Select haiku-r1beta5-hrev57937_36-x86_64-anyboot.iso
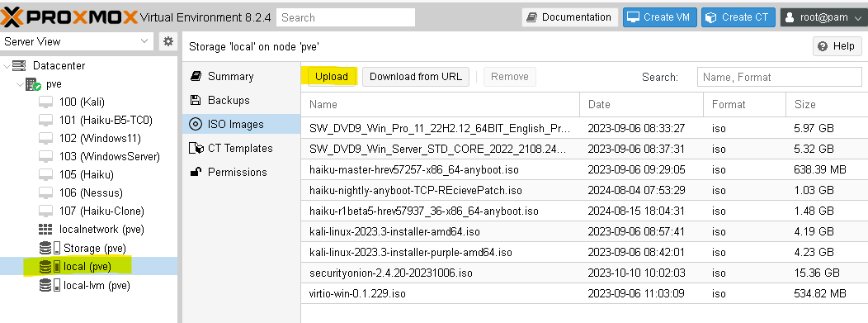 584,211
